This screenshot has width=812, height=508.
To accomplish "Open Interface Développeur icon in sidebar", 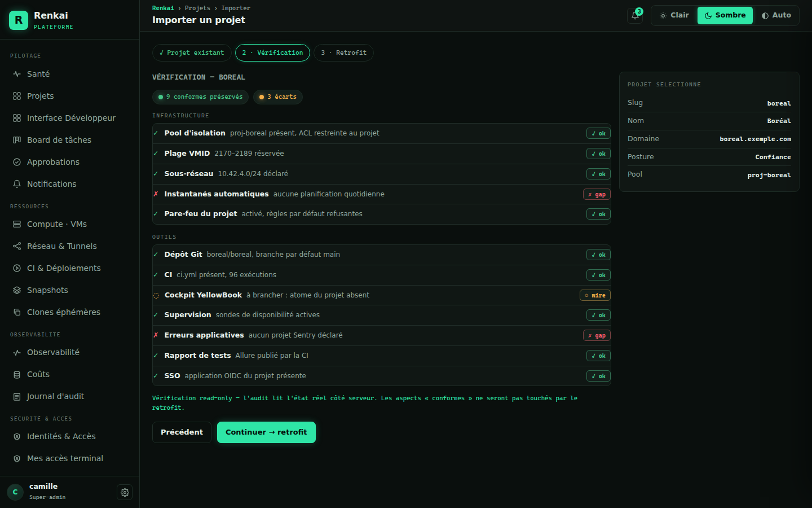I will pos(17,118).
